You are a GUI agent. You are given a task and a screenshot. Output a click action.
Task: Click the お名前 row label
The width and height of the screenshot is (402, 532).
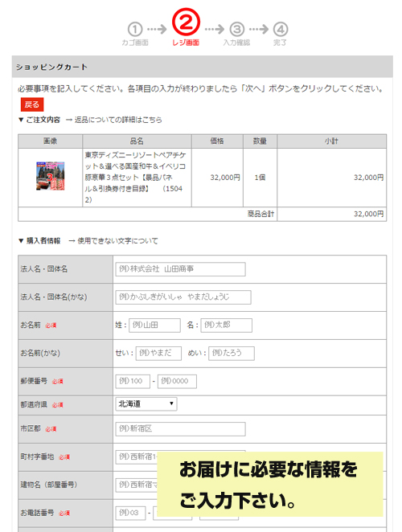pyautogui.click(x=31, y=325)
